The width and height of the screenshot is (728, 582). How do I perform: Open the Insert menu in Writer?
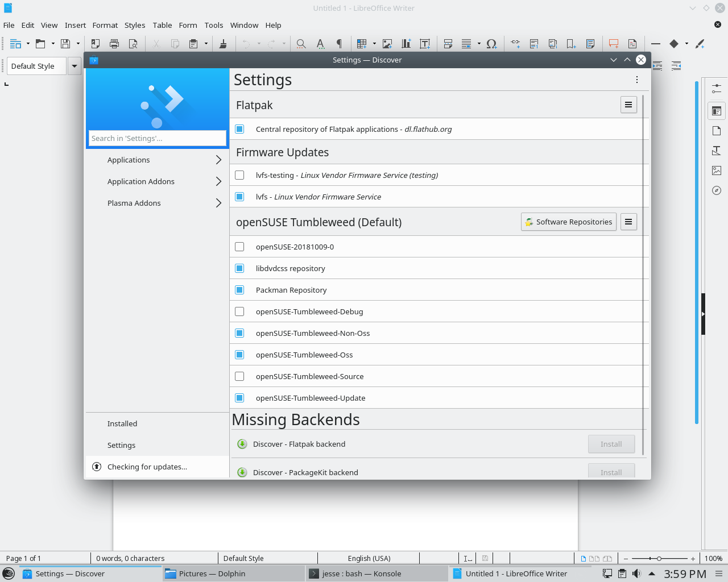click(x=75, y=25)
